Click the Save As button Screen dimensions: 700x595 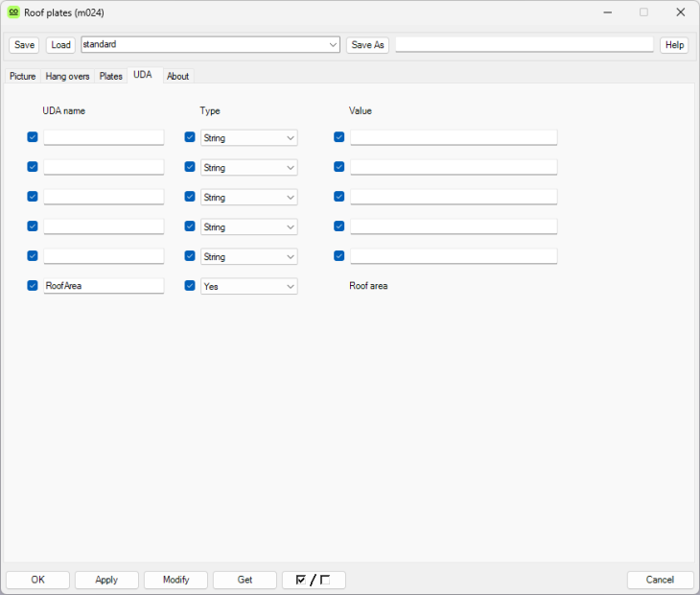367,45
